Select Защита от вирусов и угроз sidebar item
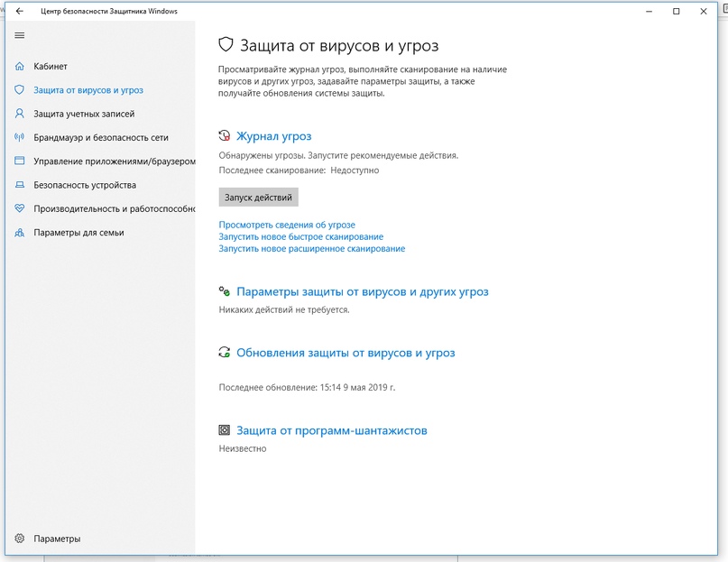Image resolution: width=728 pixels, height=562 pixels. click(88, 90)
